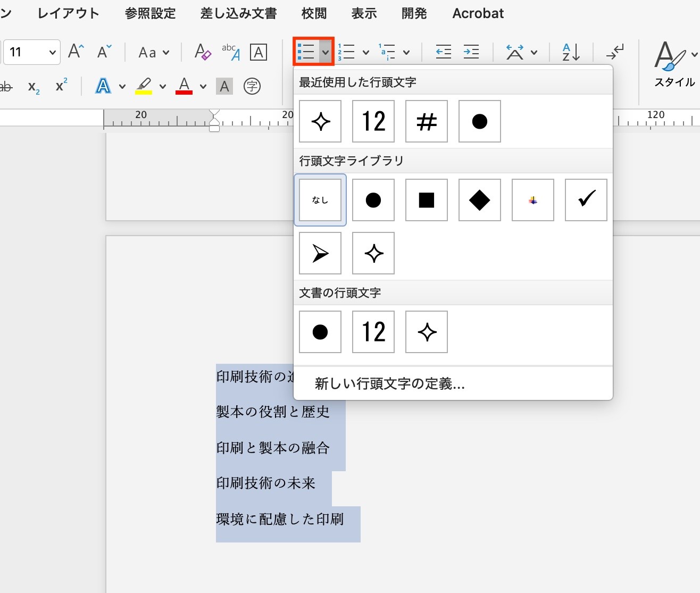Toggle superscript formatting
The image size is (700, 593).
click(x=62, y=85)
